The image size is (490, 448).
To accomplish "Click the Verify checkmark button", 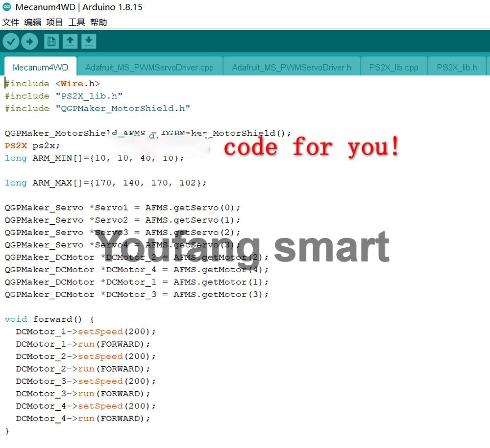I will 11,41.
